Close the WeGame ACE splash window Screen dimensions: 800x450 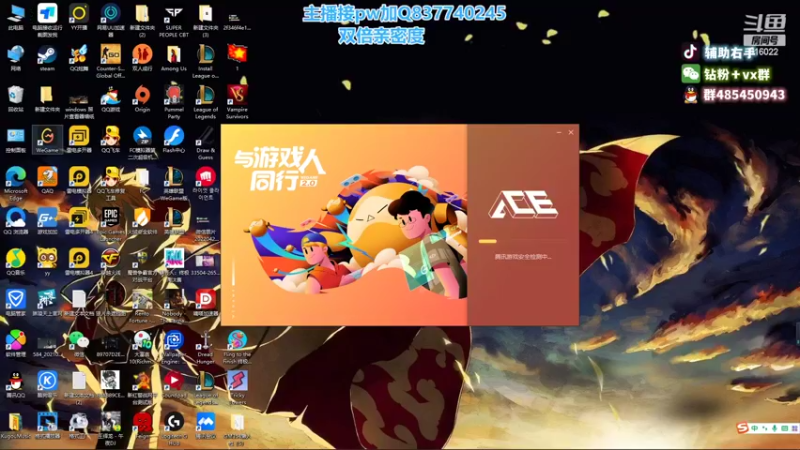(x=571, y=132)
